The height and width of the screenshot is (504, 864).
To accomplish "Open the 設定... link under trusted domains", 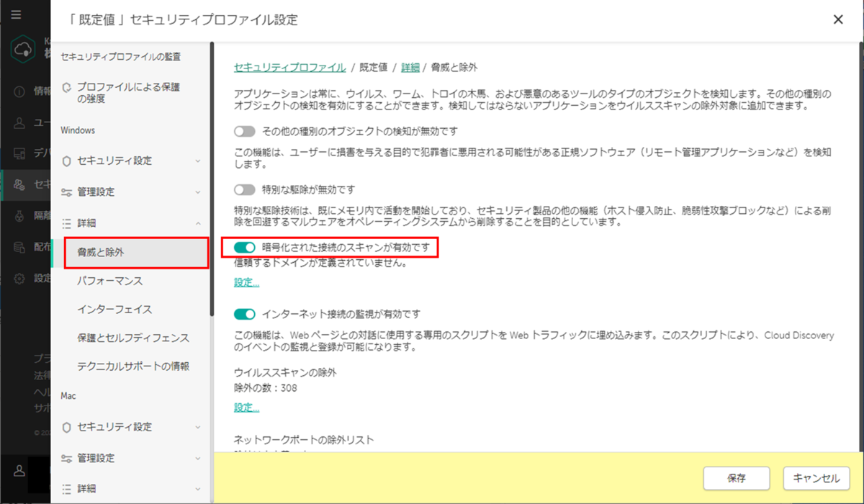I will tap(246, 282).
